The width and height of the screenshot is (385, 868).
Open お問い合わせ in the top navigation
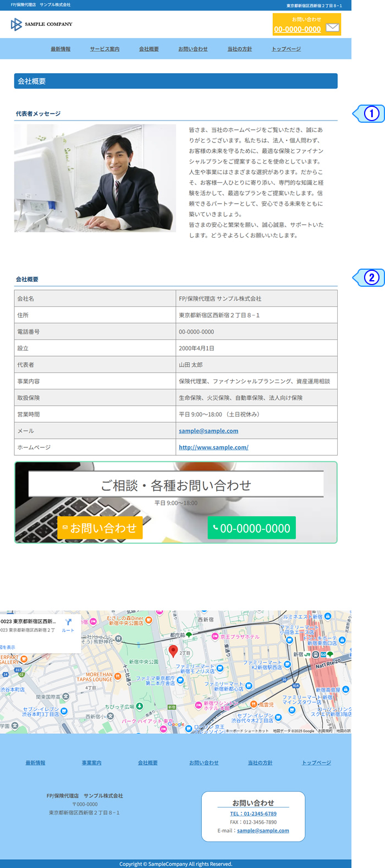click(x=193, y=49)
